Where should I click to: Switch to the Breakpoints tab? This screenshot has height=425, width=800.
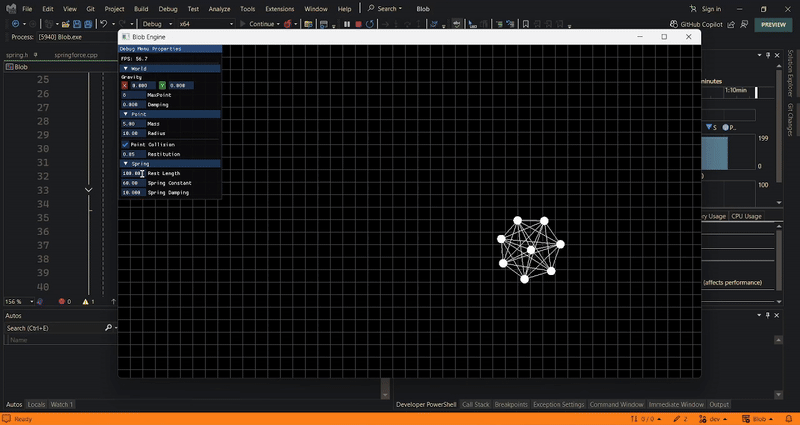[511, 404]
